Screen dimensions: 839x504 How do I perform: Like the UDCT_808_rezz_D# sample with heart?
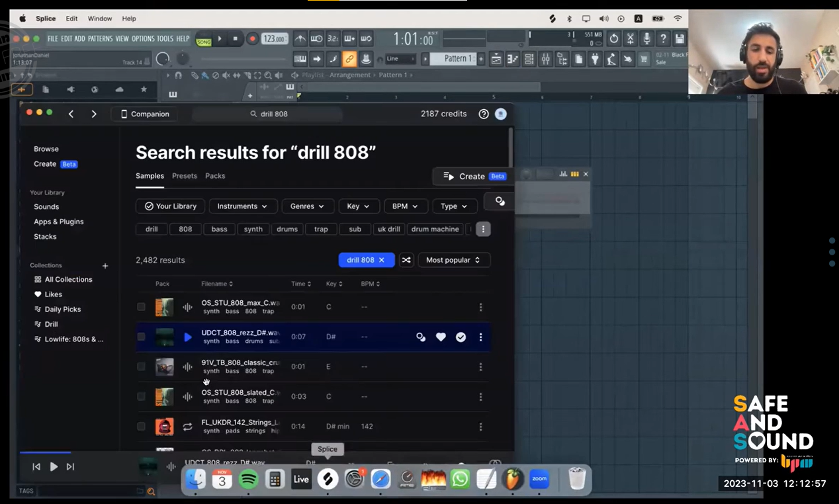pos(441,337)
